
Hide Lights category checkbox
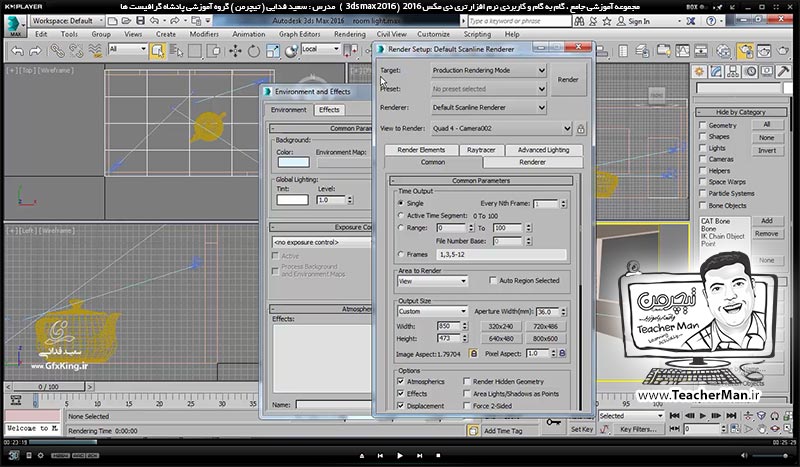[703, 148]
